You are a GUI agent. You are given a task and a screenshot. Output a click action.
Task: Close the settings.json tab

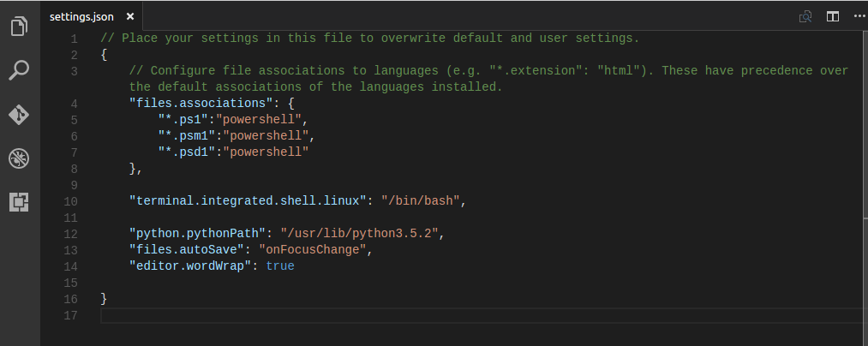pyautogui.click(x=130, y=16)
